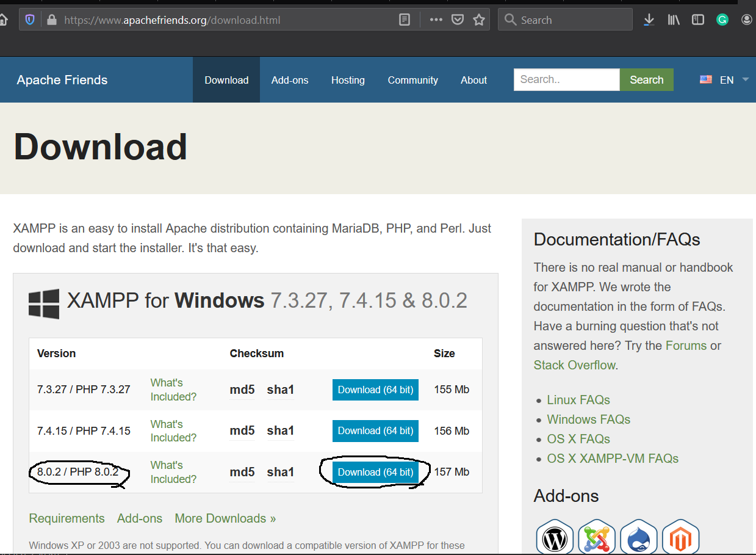Download XAMPP 8.0.2 (64 bit)
Image resolution: width=756 pixels, height=555 pixels.
click(375, 472)
